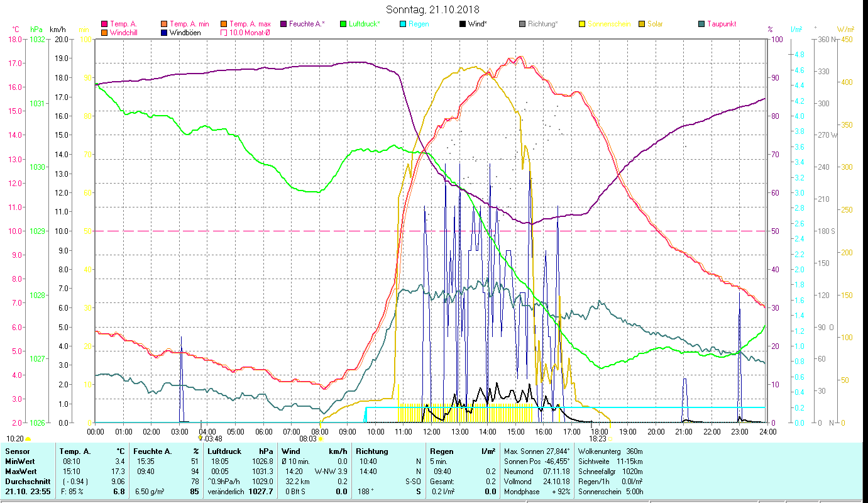
Task: Click the '32.2 km' wind run value
Action: point(298,482)
